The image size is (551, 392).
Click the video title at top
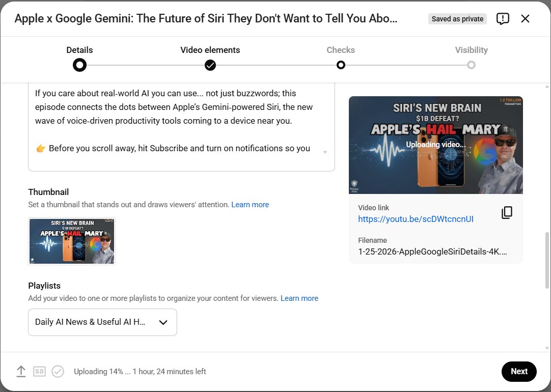pyautogui.click(x=206, y=18)
